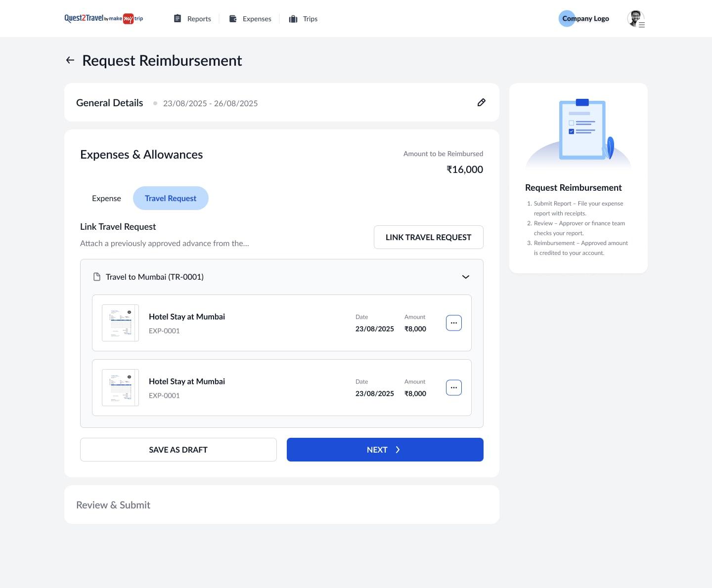Open the user profile avatar menu
Screen dimensions: 712x588
pyautogui.click(x=636, y=19)
